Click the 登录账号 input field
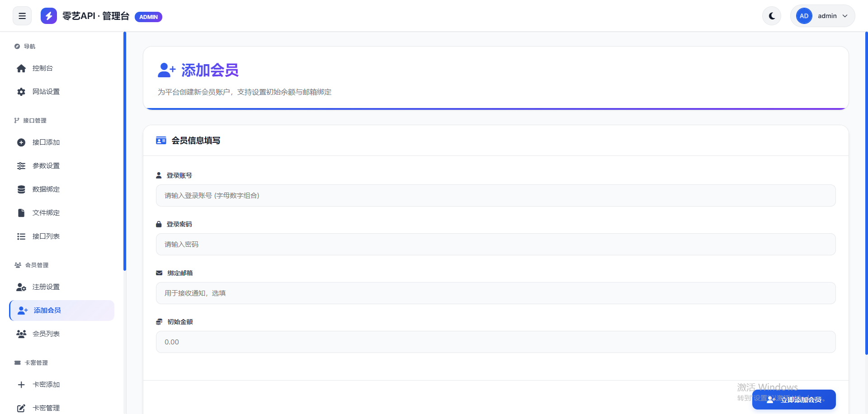This screenshot has height=414, width=868. [495, 196]
